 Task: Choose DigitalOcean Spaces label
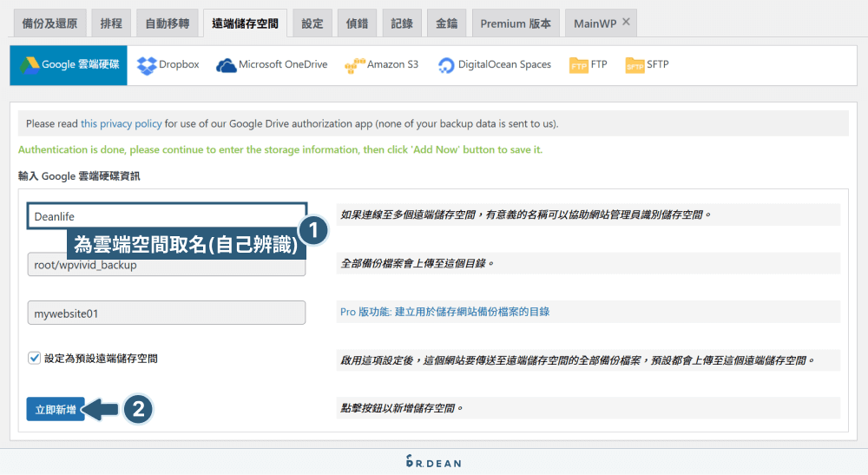(x=504, y=64)
